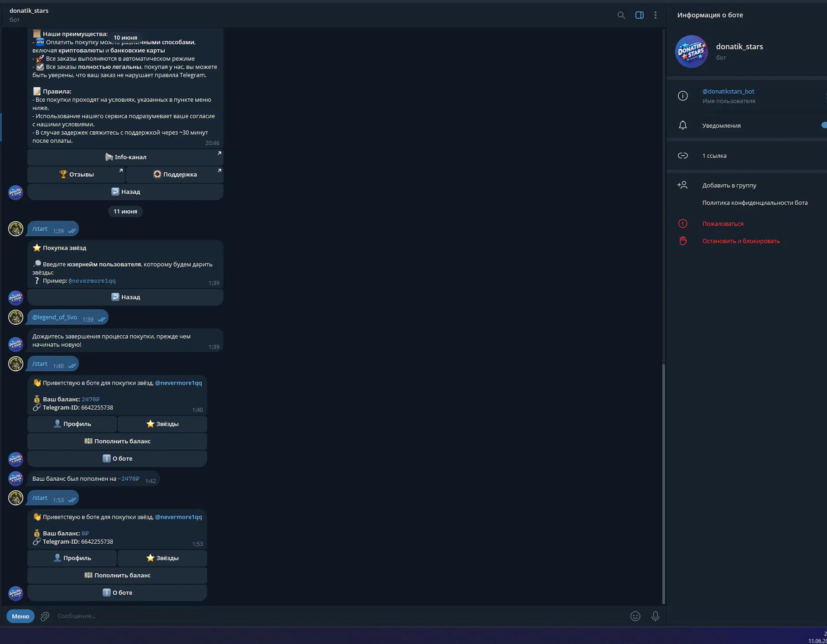Screen dimensions: 827x644
Task: Click the info circle icon beside username
Action: click(x=683, y=96)
